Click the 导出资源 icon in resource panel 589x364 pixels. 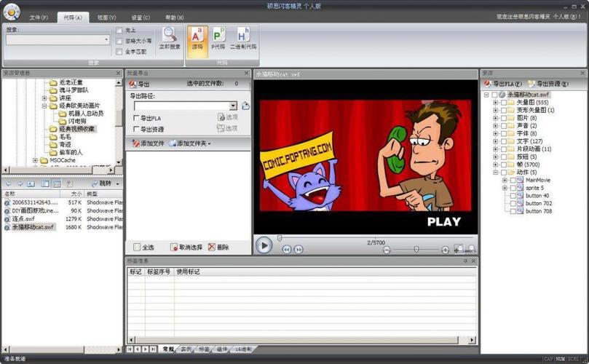click(x=531, y=84)
